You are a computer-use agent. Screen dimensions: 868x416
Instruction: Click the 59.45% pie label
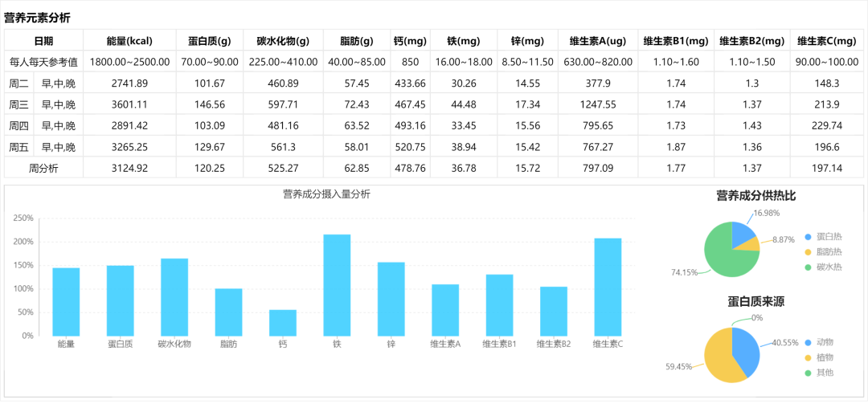pyautogui.click(x=678, y=366)
